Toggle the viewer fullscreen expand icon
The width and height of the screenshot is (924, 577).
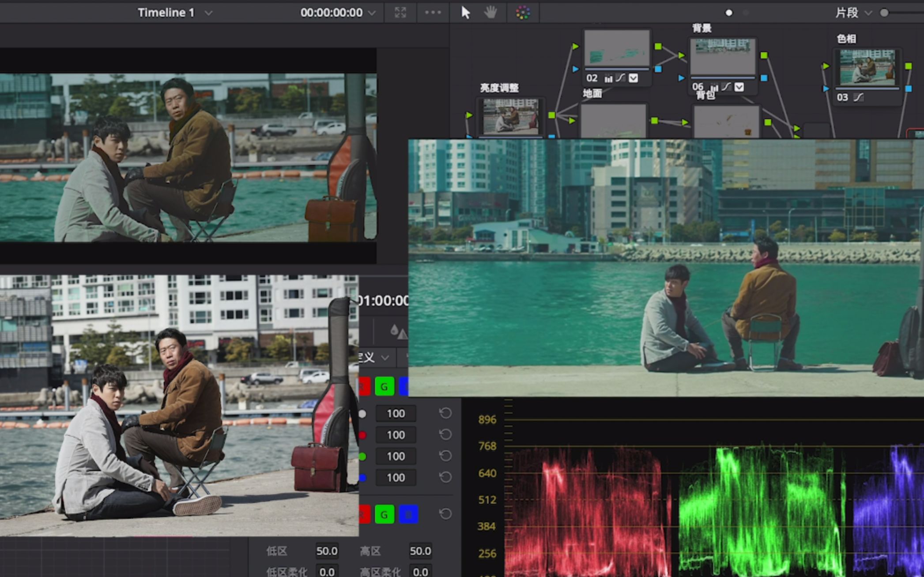[400, 12]
